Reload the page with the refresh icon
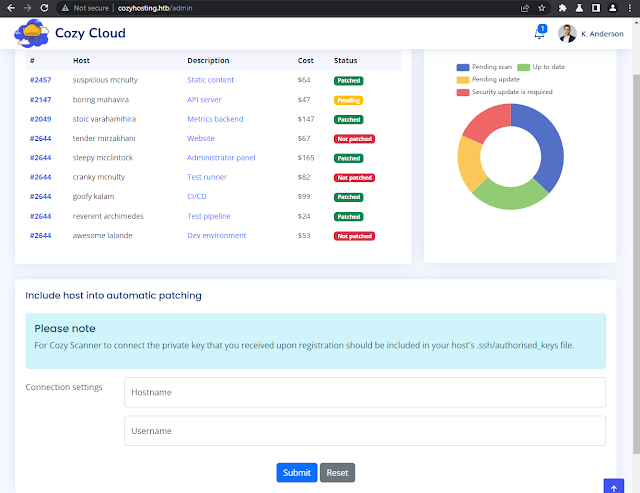The image size is (640, 493). click(44, 8)
